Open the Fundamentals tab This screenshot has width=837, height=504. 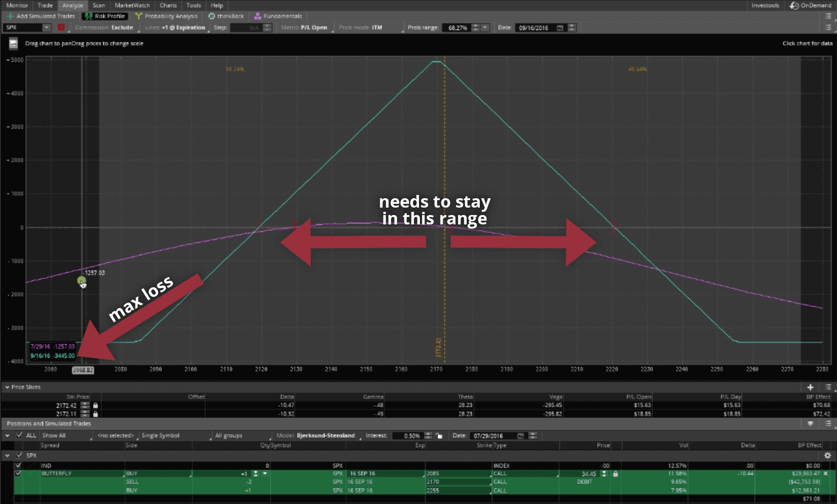coord(278,16)
